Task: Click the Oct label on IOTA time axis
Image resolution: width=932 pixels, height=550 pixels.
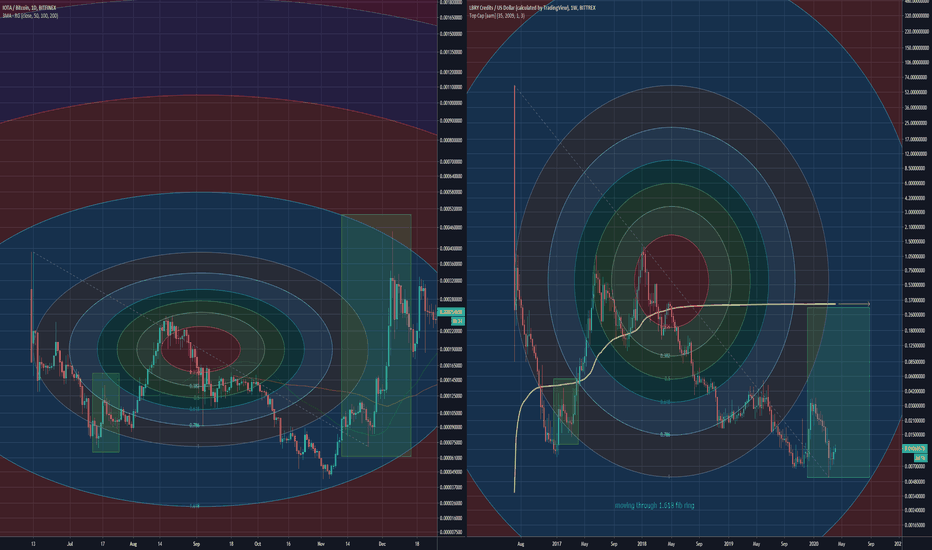Action: tap(257, 543)
